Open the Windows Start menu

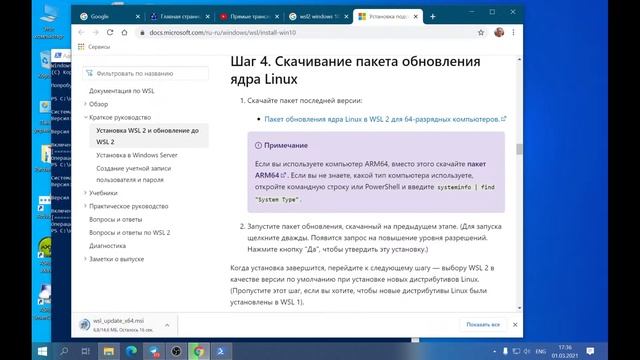42,351
